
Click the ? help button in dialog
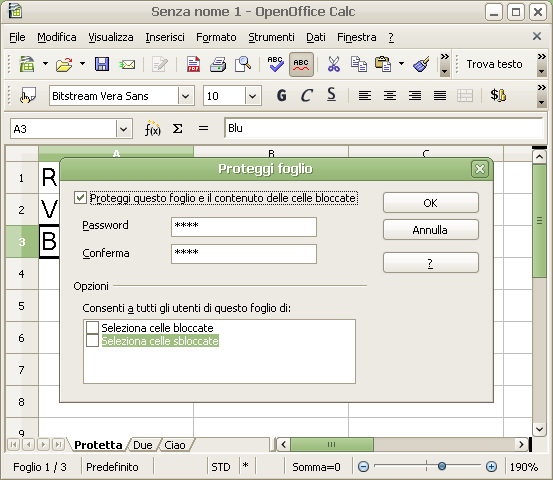[x=431, y=263]
